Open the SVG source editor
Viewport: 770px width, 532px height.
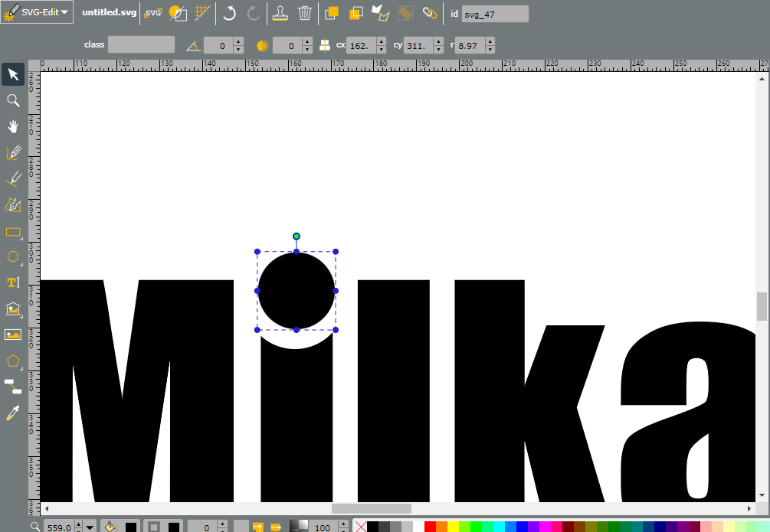click(x=152, y=13)
